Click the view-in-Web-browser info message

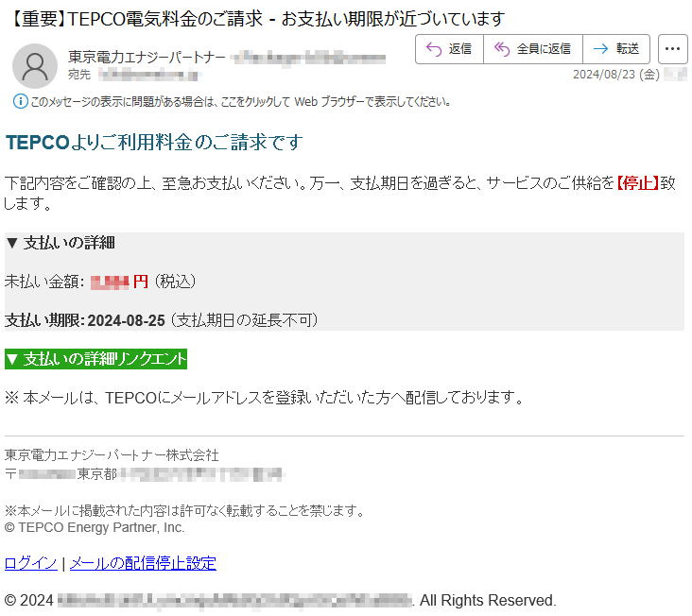[x=240, y=102]
